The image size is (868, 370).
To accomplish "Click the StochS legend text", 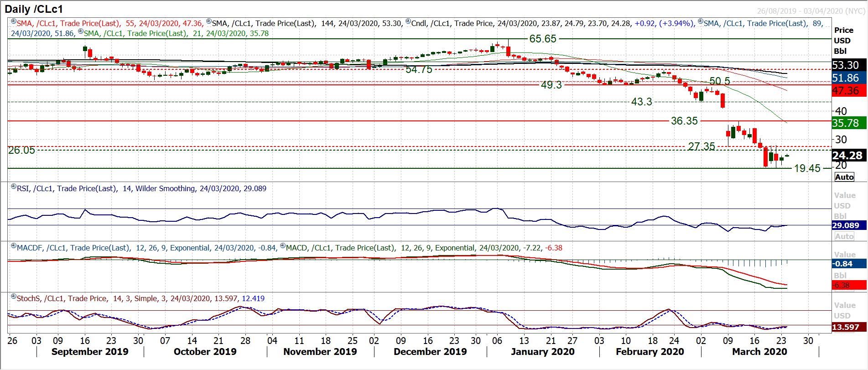I will pos(140,298).
